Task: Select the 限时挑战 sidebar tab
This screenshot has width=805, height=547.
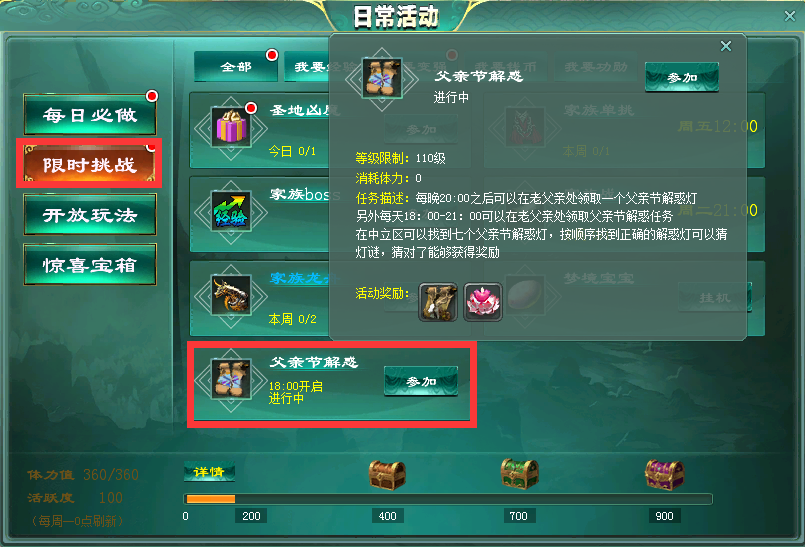Action: 89,164
